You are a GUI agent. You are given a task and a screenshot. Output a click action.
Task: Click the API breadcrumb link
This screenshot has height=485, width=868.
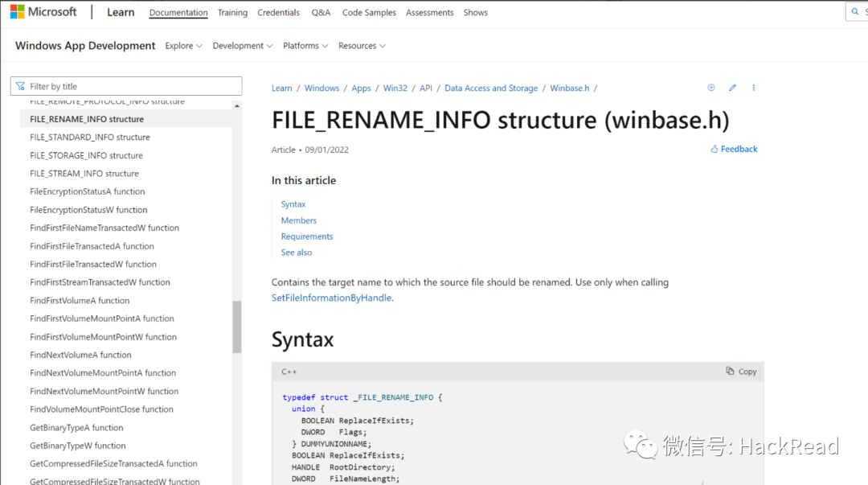(426, 88)
